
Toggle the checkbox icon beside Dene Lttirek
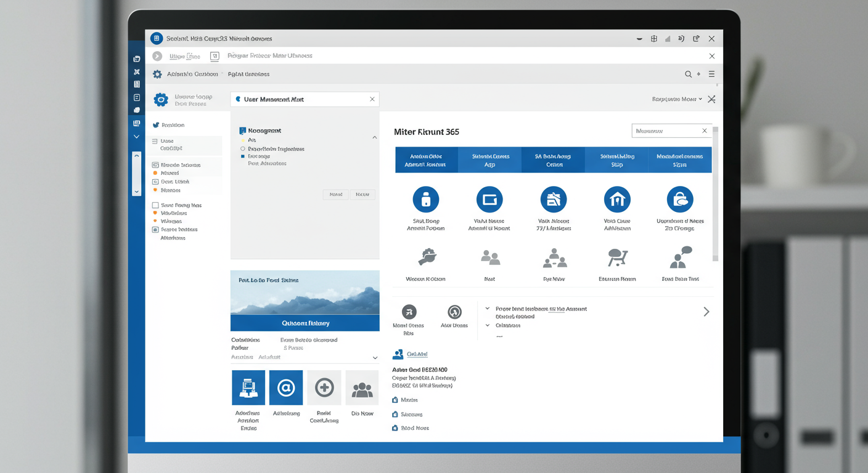155,182
